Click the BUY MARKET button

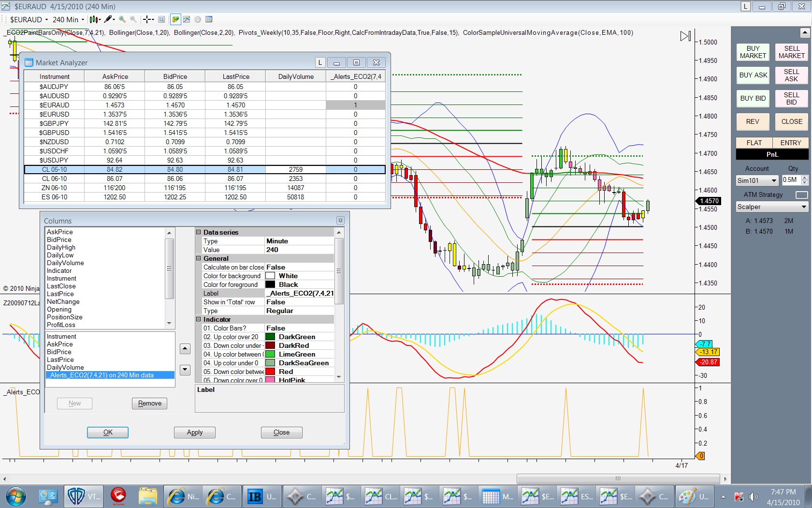[753, 52]
